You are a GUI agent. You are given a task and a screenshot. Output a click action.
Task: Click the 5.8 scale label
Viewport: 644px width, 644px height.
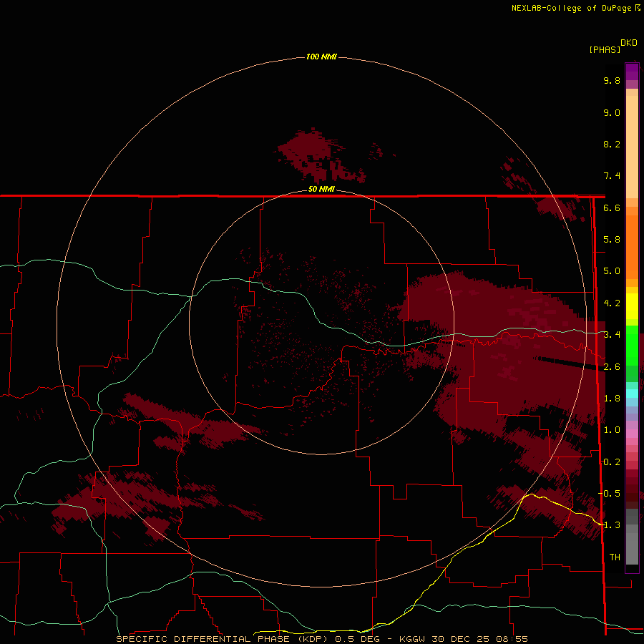[612, 240]
